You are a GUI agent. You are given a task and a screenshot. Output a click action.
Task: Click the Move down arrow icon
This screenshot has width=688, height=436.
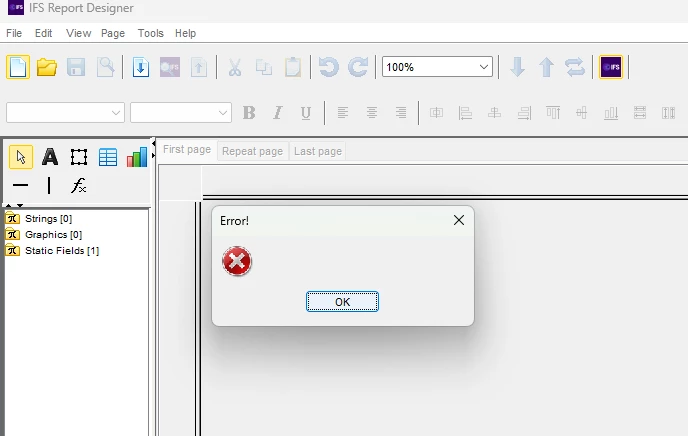[x=518, y=67]
